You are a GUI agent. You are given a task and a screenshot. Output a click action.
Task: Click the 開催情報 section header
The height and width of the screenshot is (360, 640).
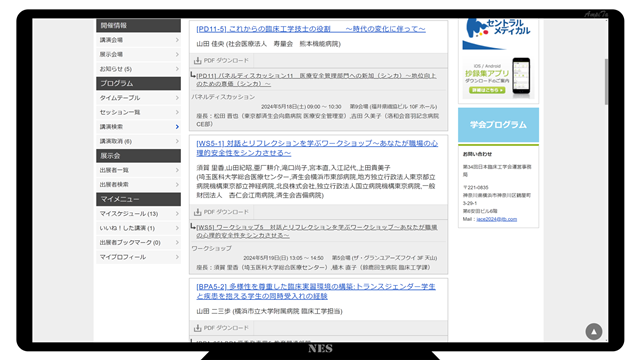pyautogui.click(x=138, y=25)
